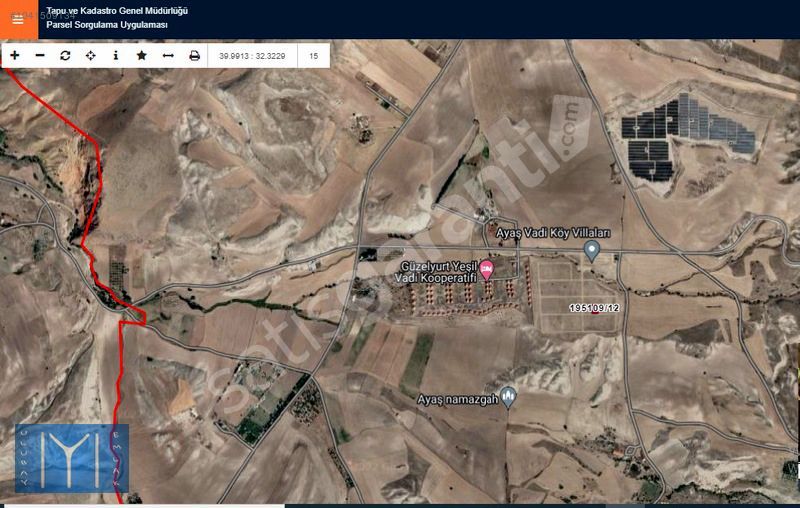Viewport: 800px width, 508px height.
Task: Select the Güzelyurt Yeşil Vadi Kooperatifi pin
Action: 487,269
